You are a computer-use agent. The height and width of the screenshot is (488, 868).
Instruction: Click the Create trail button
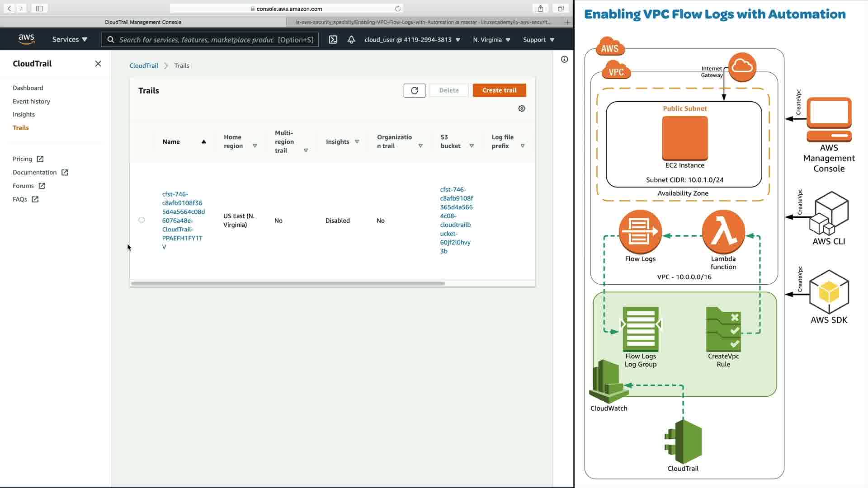tap(499, 90)
